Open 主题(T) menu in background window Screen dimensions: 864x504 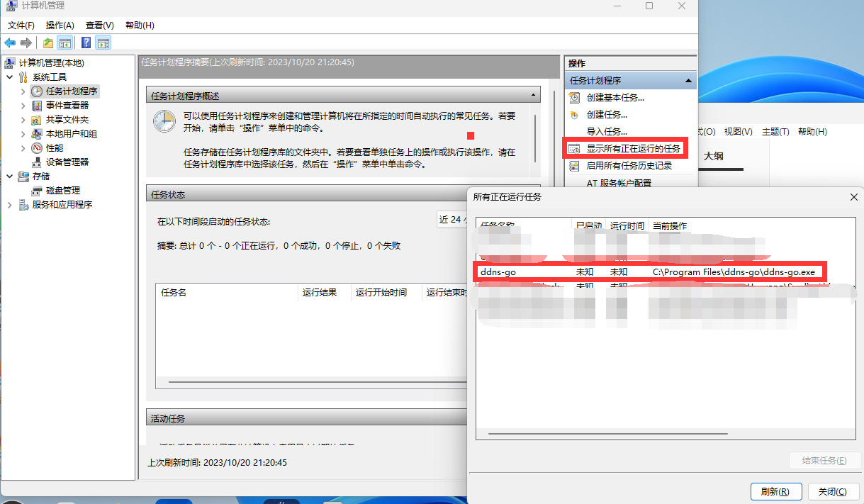[775, 132]
